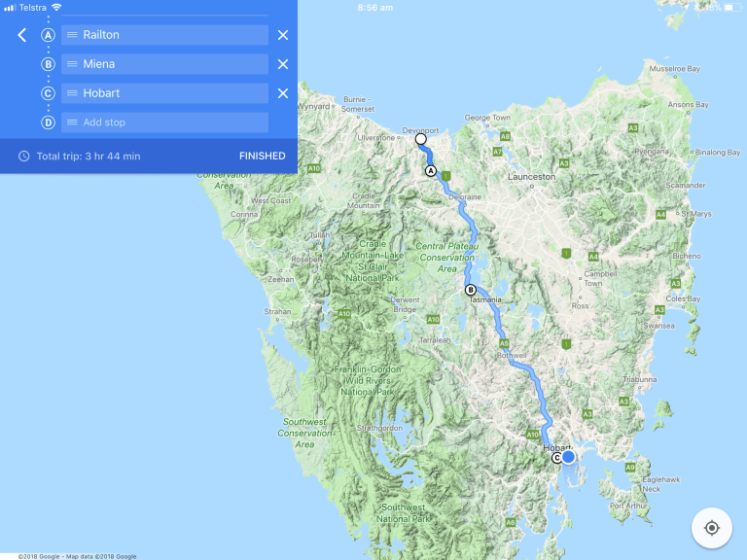
Task: Tap the white route start circle near Devonport
Action: [421, 139]
